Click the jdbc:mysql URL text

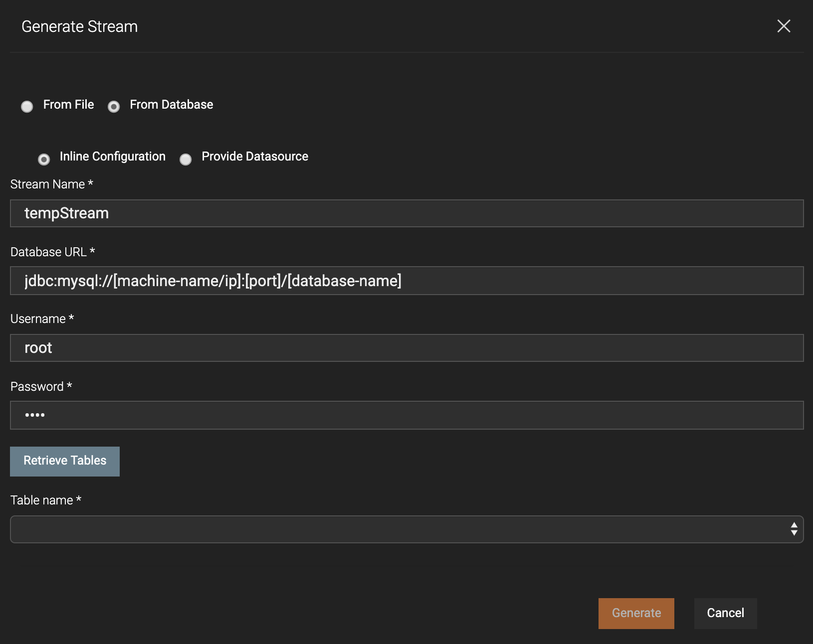pyautogui.click(x=213, y=281)
